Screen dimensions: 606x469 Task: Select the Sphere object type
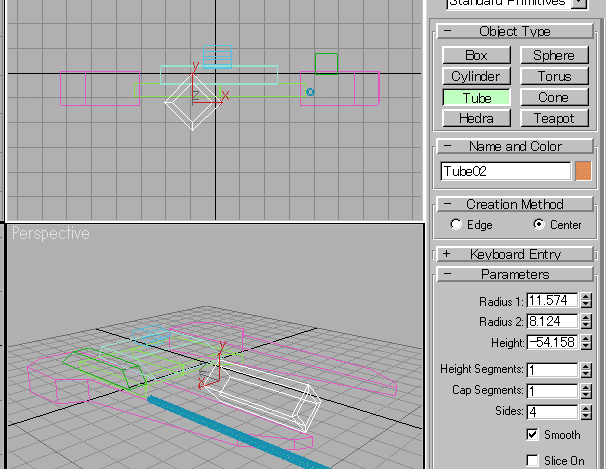point(554,55)
